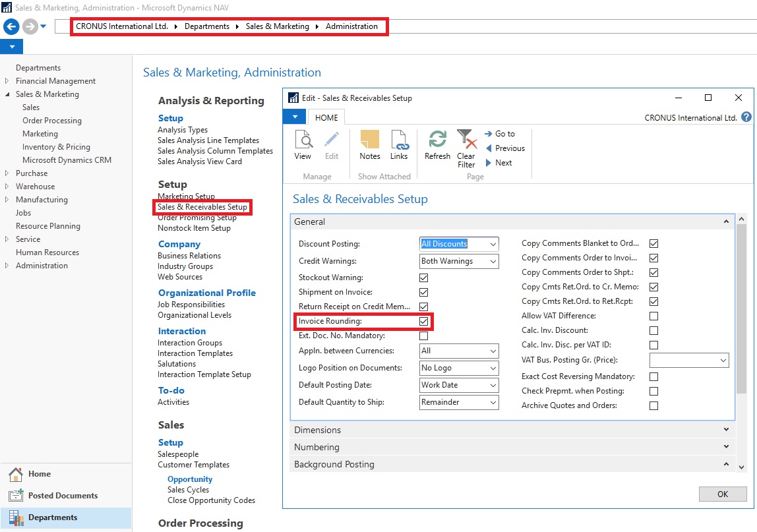Image resolution: width=757 pixels, height=532 pixels.
Task: Open Notes from the ribbon
Action: pyautogui.click(x=369, y=145)
